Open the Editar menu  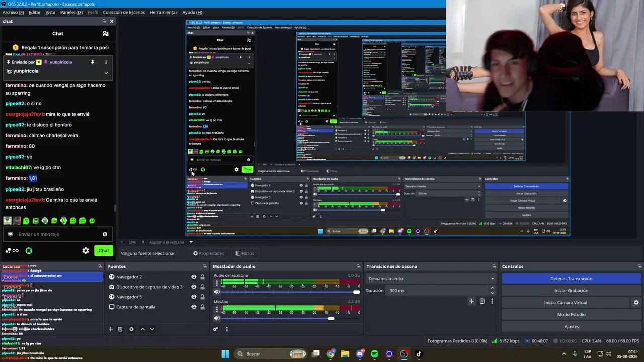(x=35, y=12)
